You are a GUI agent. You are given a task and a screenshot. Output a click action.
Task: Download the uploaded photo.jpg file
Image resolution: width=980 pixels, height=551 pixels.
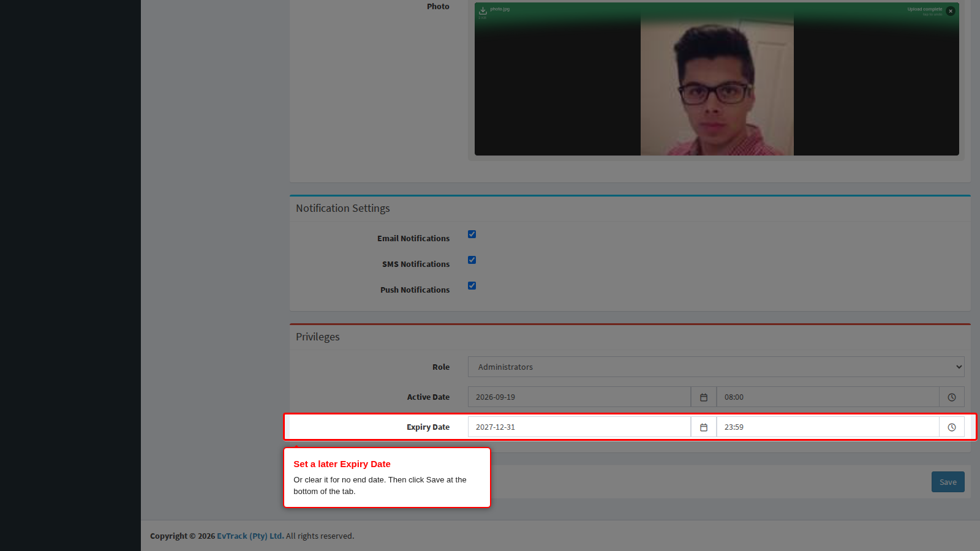483,10
